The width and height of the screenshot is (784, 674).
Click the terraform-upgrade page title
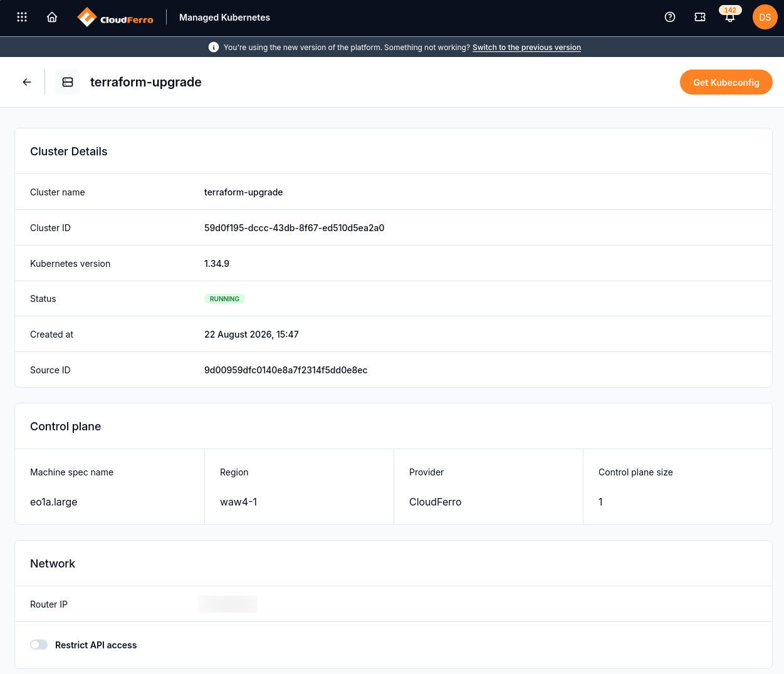tap(146, 82)
